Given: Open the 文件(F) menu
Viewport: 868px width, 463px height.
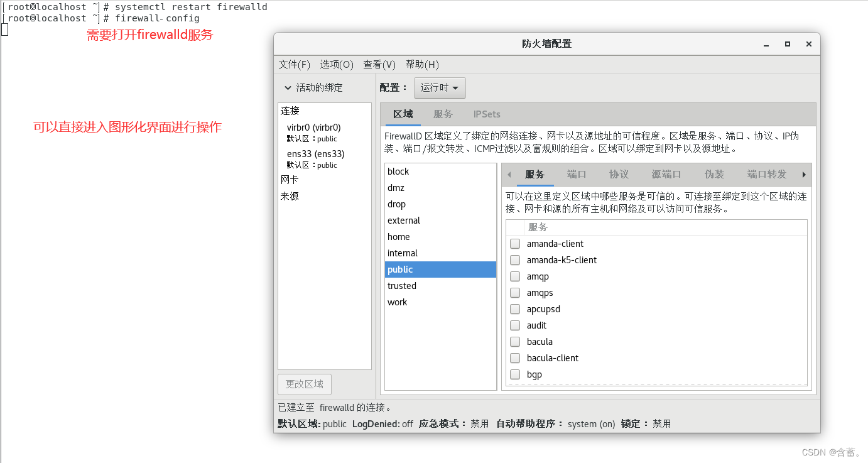Looking at the screenshot, I should [x=295, y=64].
